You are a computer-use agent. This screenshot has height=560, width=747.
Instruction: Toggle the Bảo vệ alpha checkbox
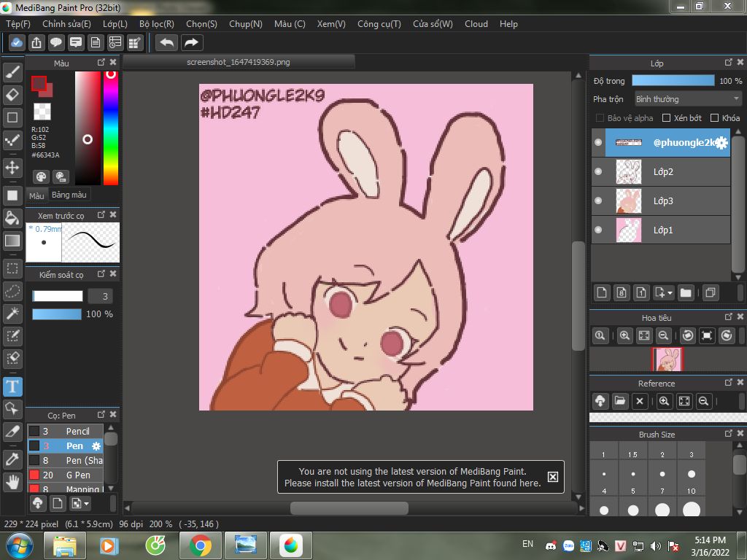pos(600,118)
